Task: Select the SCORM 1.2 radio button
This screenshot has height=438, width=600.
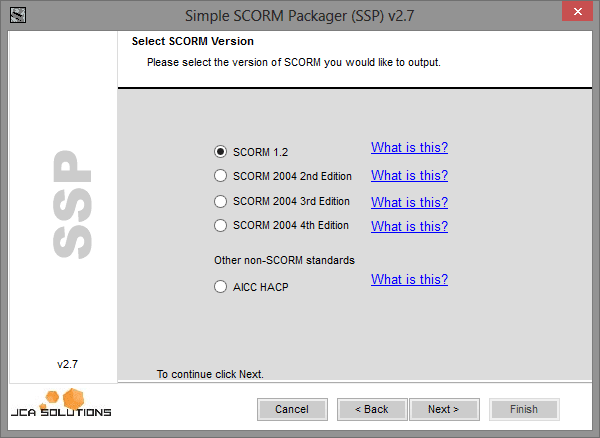Action: (x=221, y=152)
